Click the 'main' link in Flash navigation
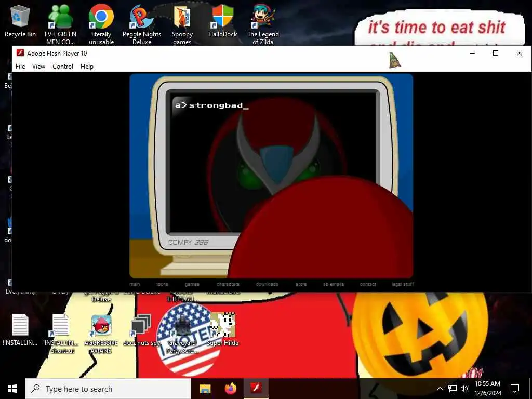 [135, 284]
